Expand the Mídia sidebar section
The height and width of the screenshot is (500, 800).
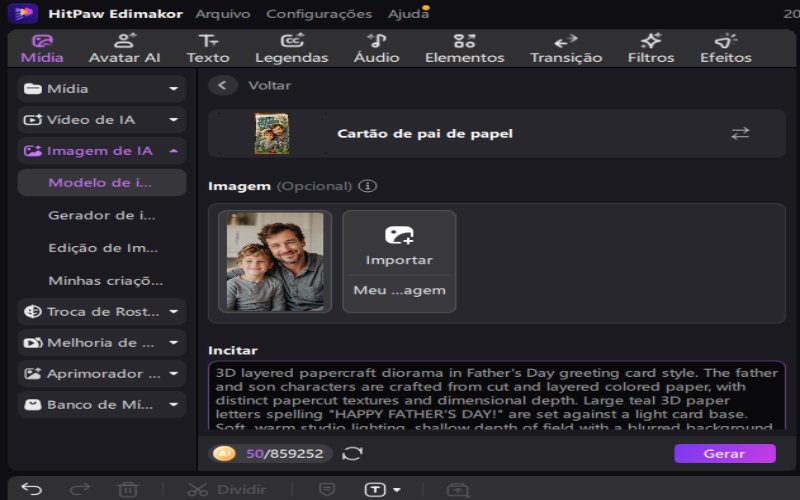(102, 89)
